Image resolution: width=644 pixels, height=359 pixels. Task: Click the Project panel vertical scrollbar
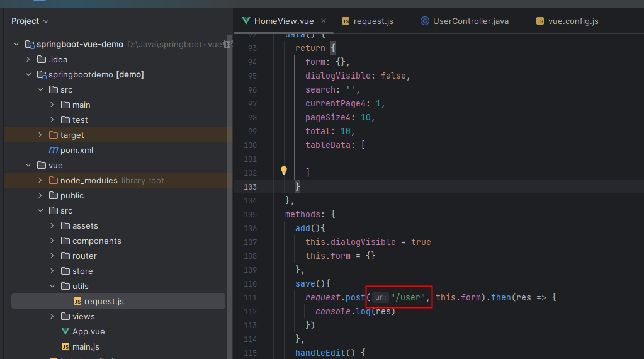230,197
